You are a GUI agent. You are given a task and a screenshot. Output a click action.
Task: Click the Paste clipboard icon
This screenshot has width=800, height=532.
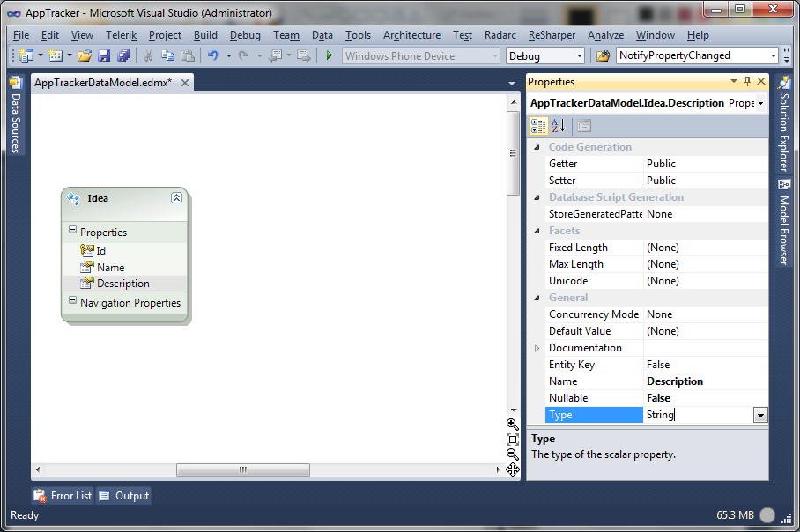[188, 55]
